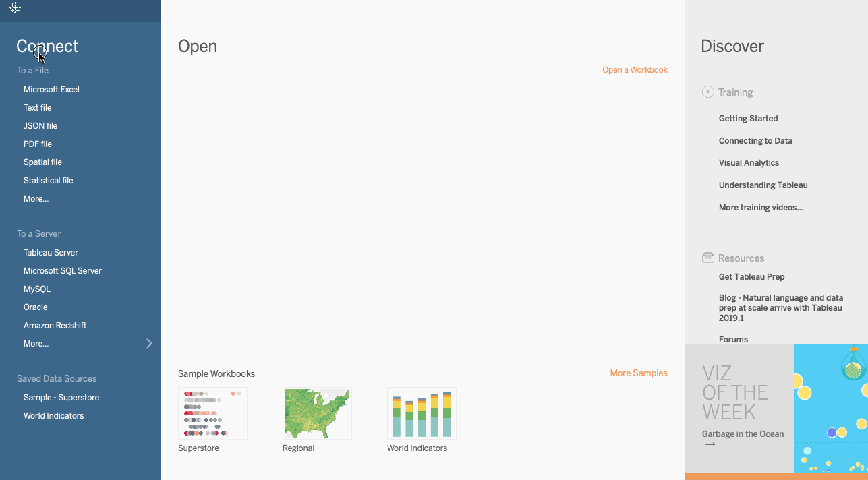Open the Forums resource link
The height and width of the screenshot is (480, 868).
[733, 339]
